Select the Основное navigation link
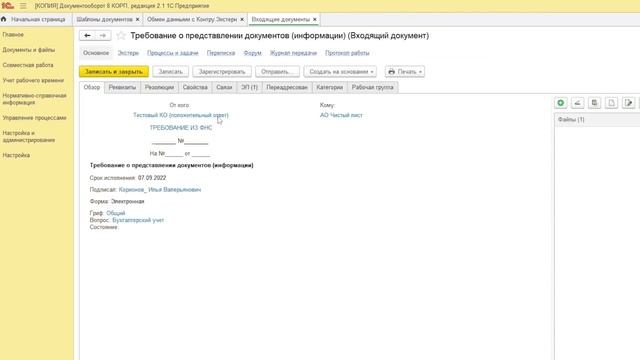 click(x=96, y=53)
